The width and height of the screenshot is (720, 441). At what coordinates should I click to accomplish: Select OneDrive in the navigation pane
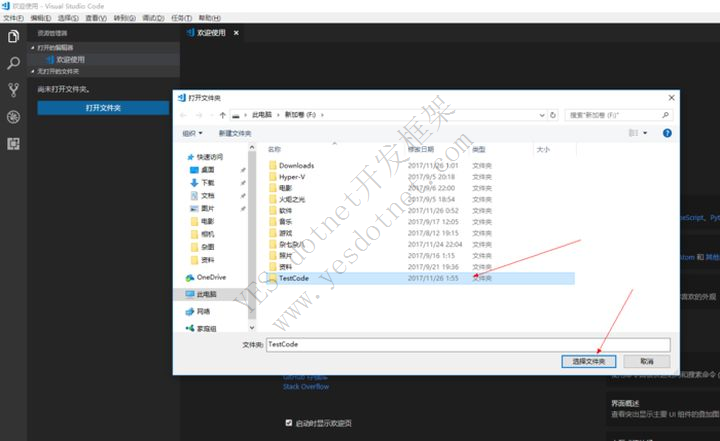coord(206,277)
